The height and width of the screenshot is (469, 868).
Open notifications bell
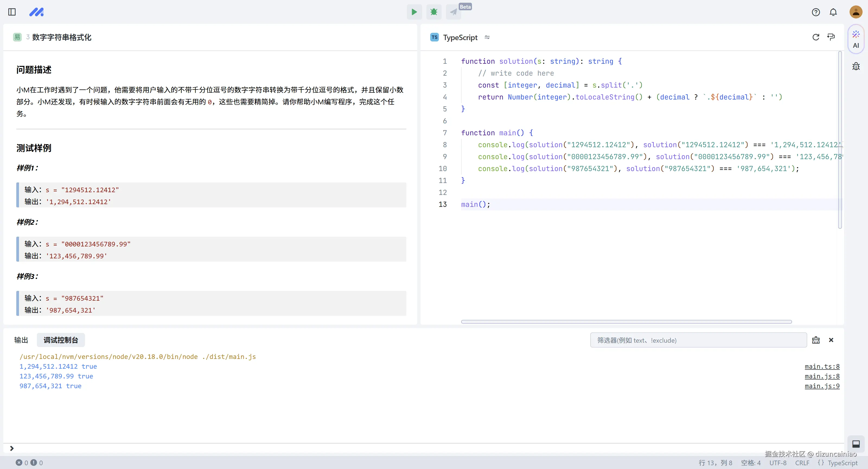point(833,12)
